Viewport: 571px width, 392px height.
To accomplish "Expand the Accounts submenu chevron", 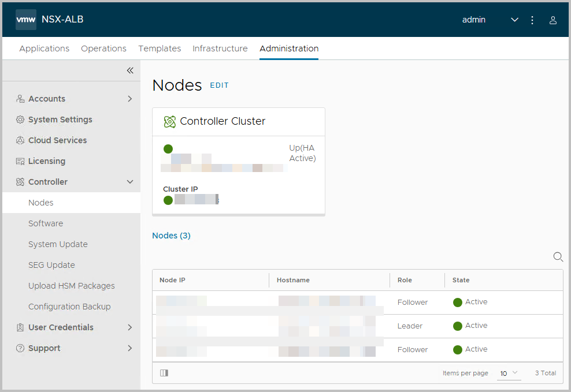I will 130,99.
